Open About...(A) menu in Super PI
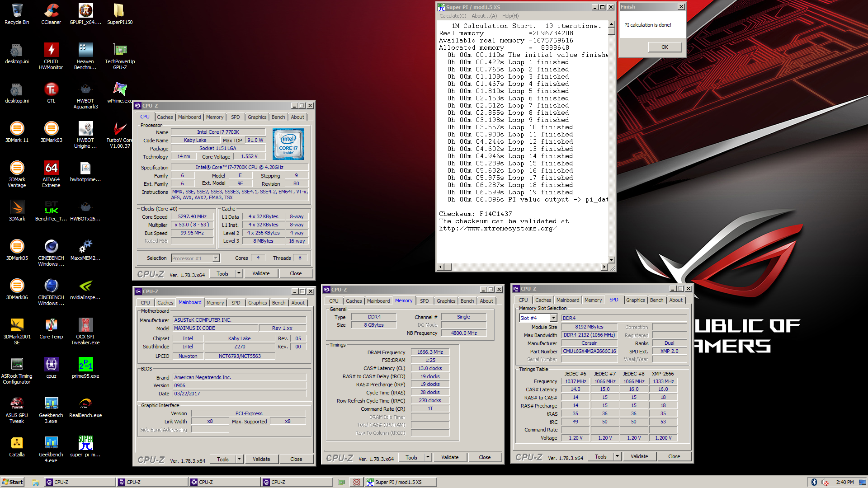The width and height of the screenshot is (868, 488). pyautogui.click(x=484, y=16)
